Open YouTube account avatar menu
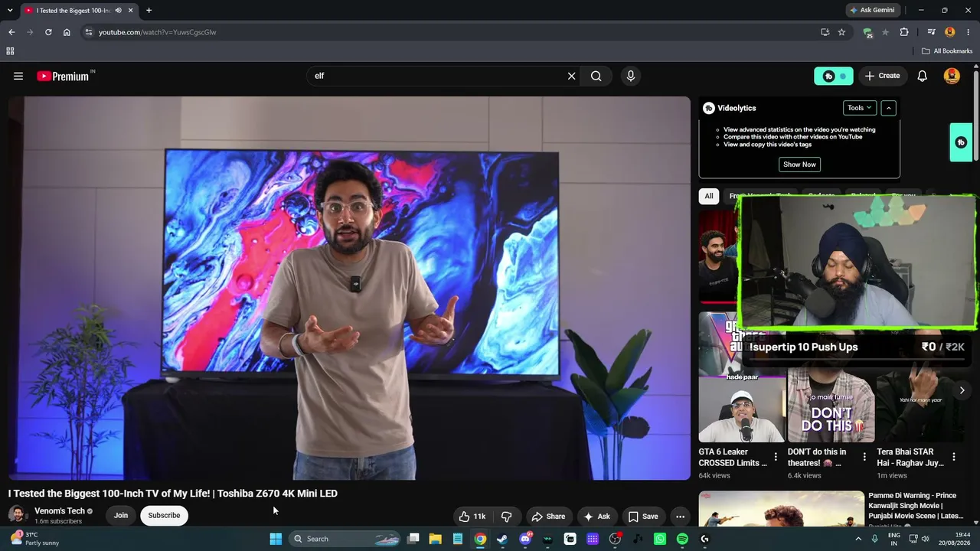The height and width of the screenshot is (551, 980). coord(952,76)
